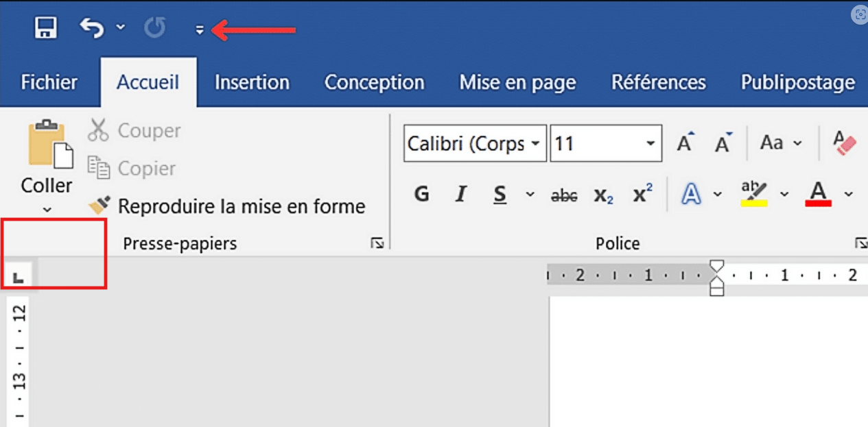This screenshot has height=427, width=868.
Task: Toggle bold with the G button
Action: 422,195
